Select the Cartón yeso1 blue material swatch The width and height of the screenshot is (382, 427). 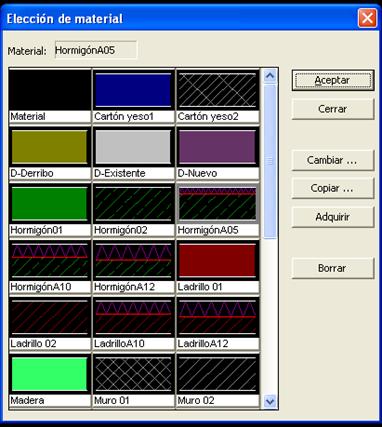133,90
